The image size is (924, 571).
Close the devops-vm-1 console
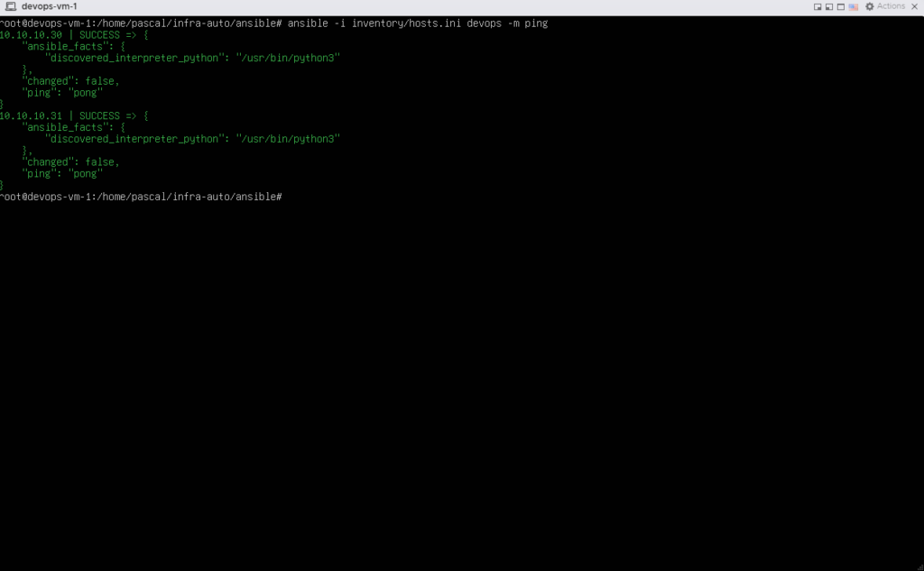click(915, 6)
